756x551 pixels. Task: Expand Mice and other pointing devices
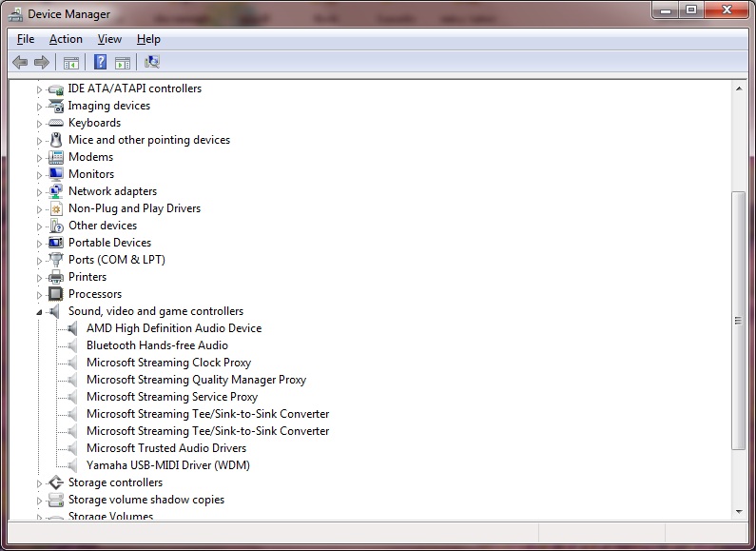point(40,141)
